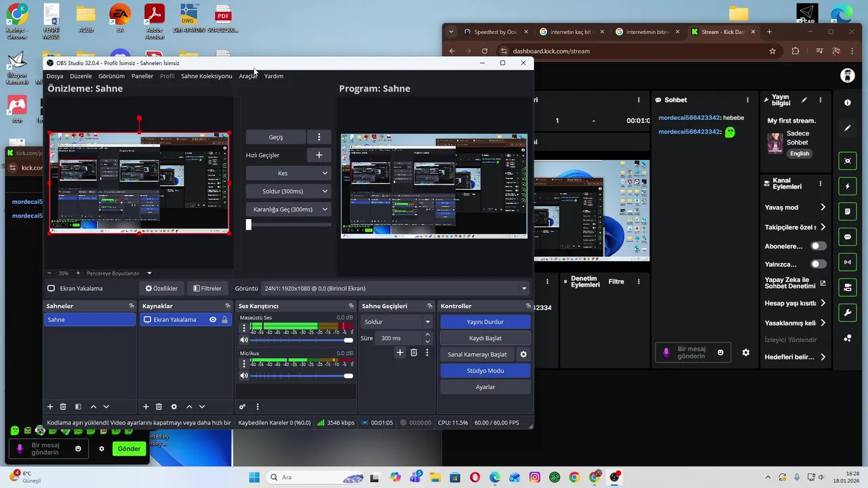Click the Windows Start button

(x=254, y=477)
